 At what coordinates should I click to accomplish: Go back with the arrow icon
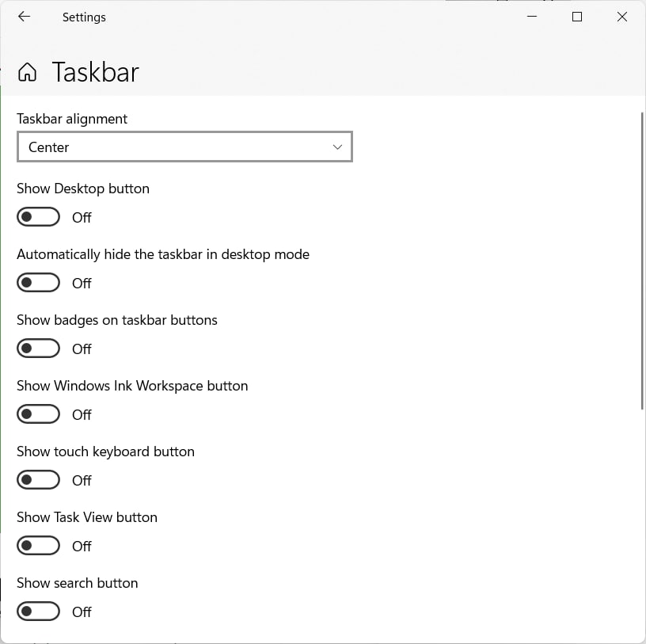coord(24,17)
